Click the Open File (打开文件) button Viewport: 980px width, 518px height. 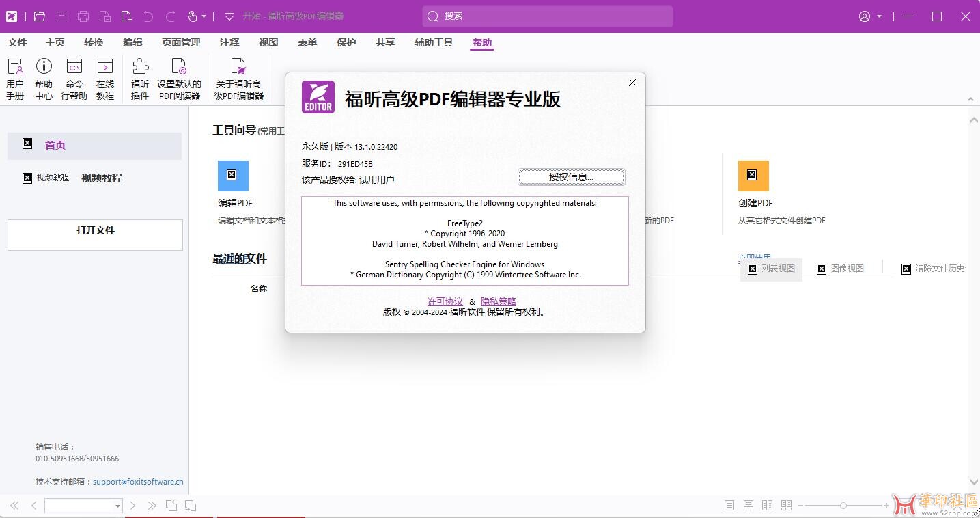[x=95, y=235]
